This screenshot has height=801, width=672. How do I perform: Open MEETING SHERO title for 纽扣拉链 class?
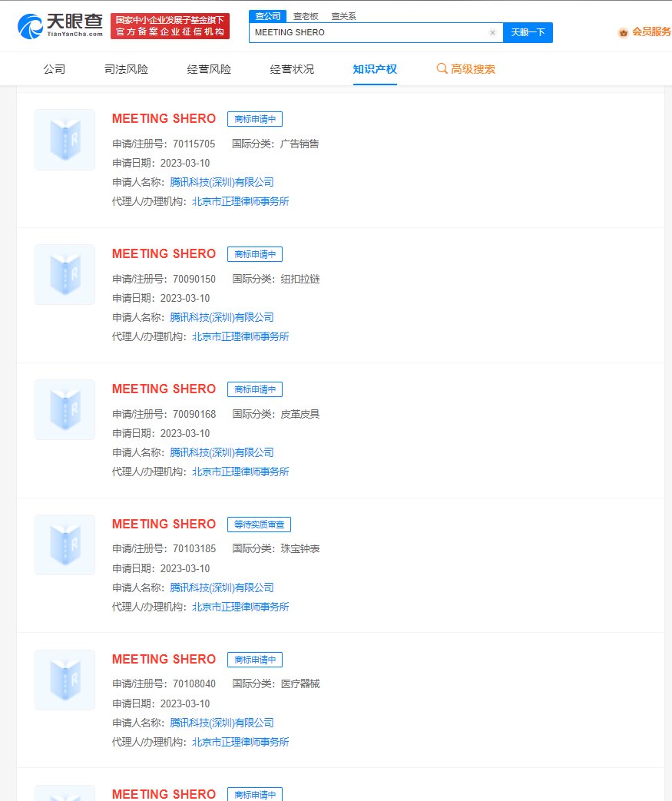[x=164, y=254]
